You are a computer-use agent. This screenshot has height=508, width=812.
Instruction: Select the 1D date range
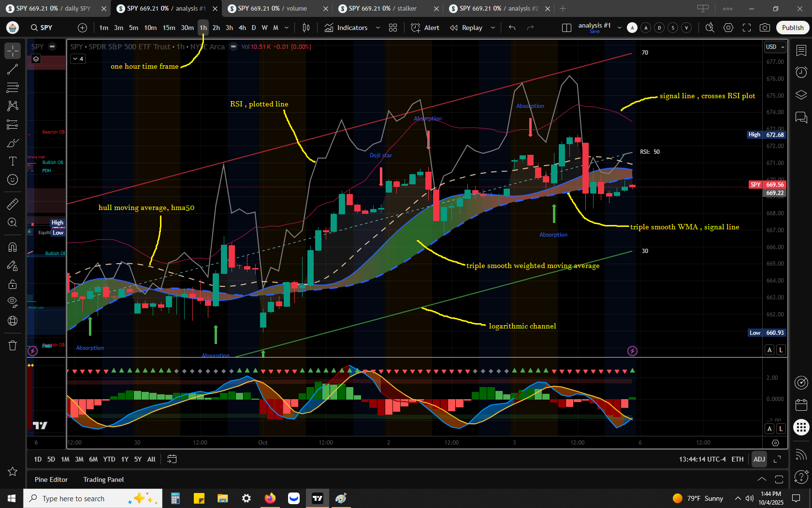pyautogui.click(x=38, y=459)
